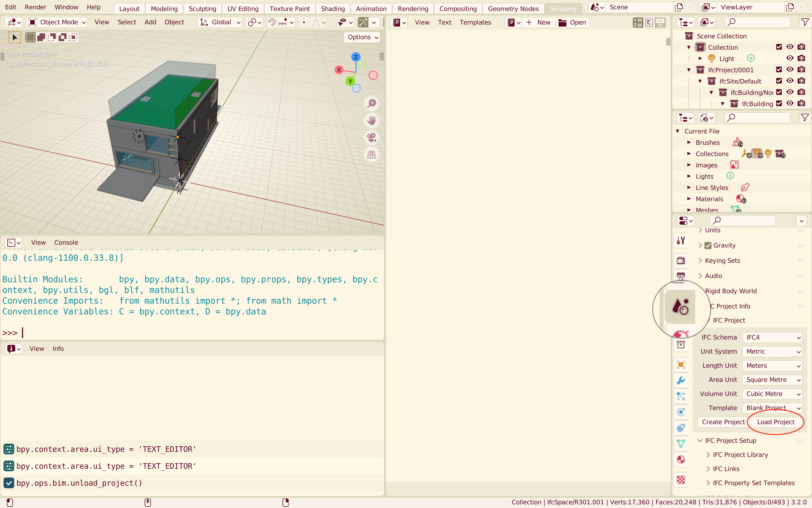Disable Collection render camera icon

[801, 47]
